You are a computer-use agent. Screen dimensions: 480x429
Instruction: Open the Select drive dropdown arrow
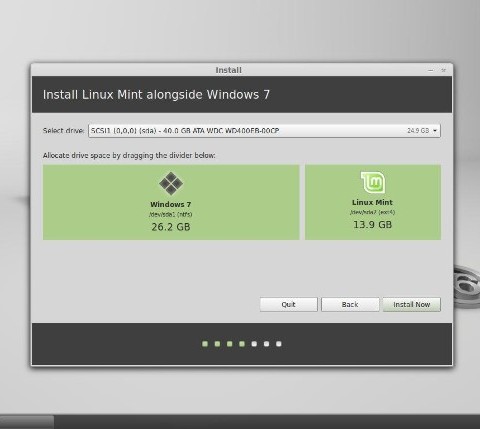tap(435, 131)
